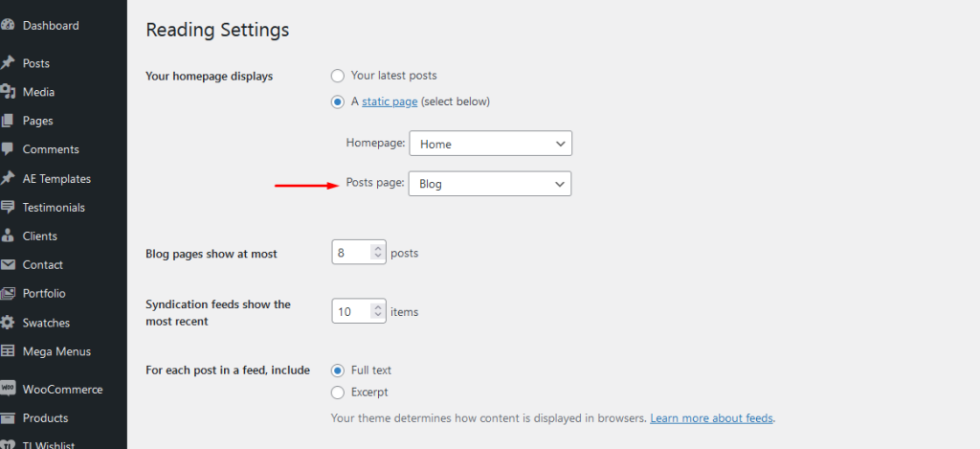The image size is (980, 449).
Task: Click the Blog pages posts number stepper arrows
Action: pyautogui.click(x=377, y=252)
